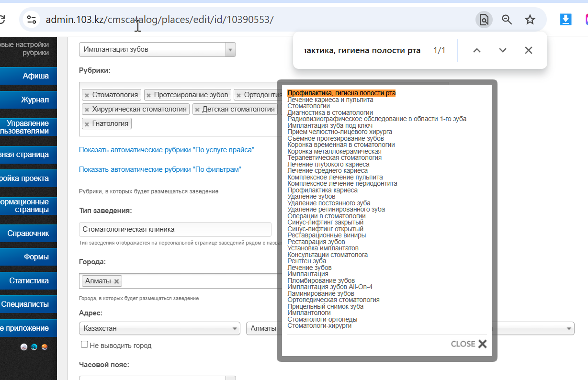Image resolution: width=588 pixels, height=380 pixels.
Task: Toggle the Не выводить город checkbox
Action: click(x=84, y=345)
